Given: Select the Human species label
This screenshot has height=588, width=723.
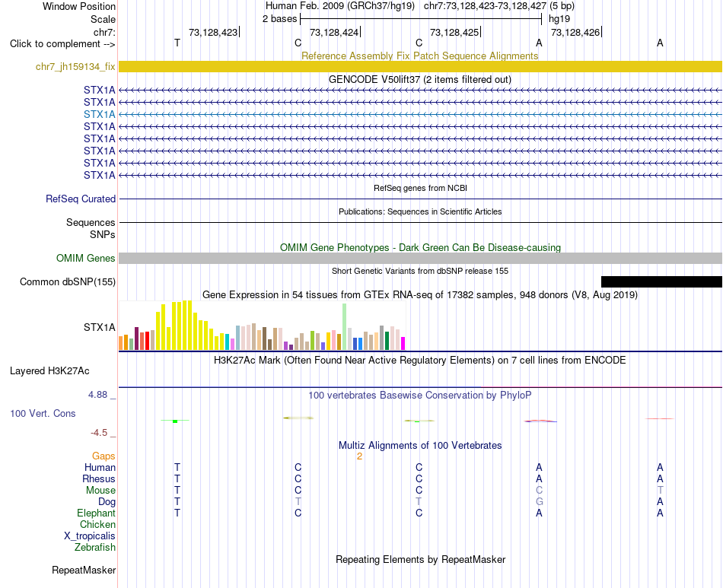Looking at the screenshot, I should [100, 467].
